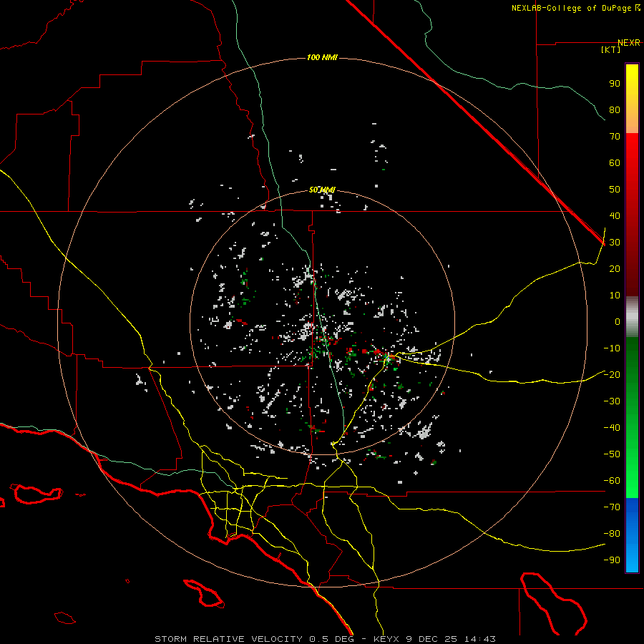Click the -50 value on velocity scale
This screenshot has height=644, width=644.
(612, 454)
